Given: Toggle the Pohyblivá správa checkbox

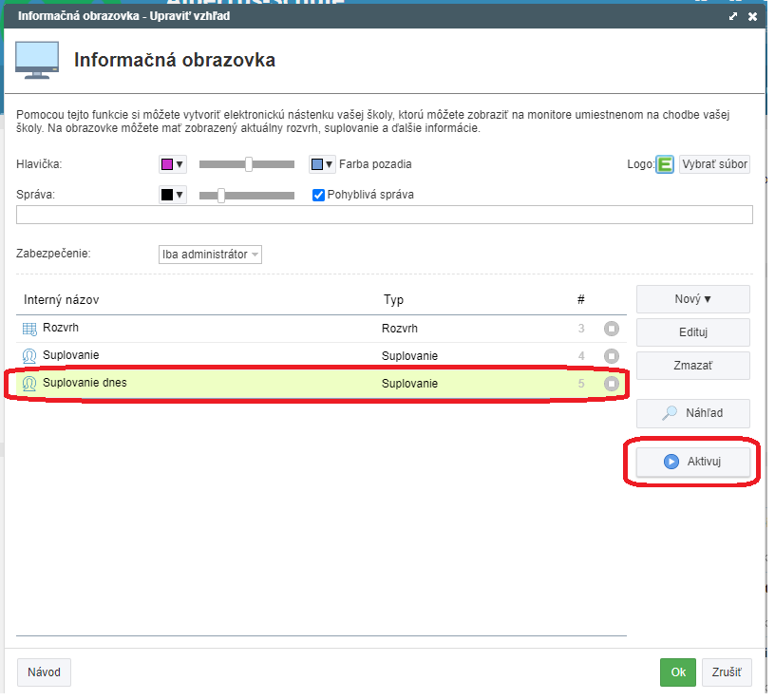Looking at the screenshot, I should coord(319,195).
